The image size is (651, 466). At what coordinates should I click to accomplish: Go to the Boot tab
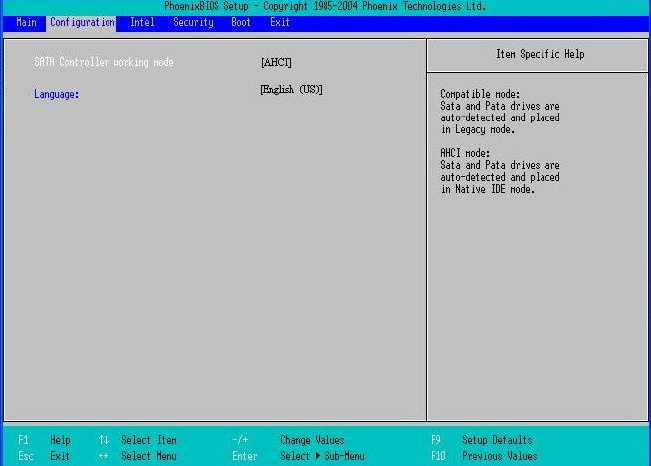click(241, 22)
